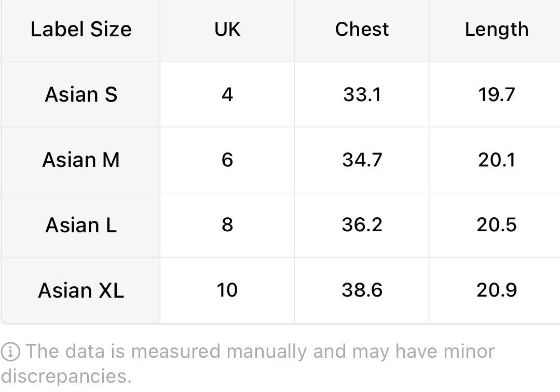Click chest value 38.6
The height and width of the screenshot is (392, 560).
coord(362,290)
